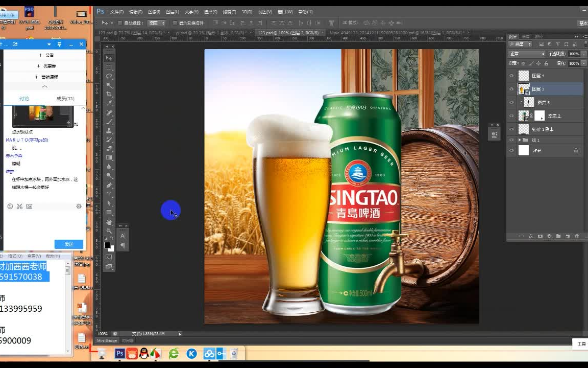
Task: Select the Crop tool
Action: [x=109, y=95]
